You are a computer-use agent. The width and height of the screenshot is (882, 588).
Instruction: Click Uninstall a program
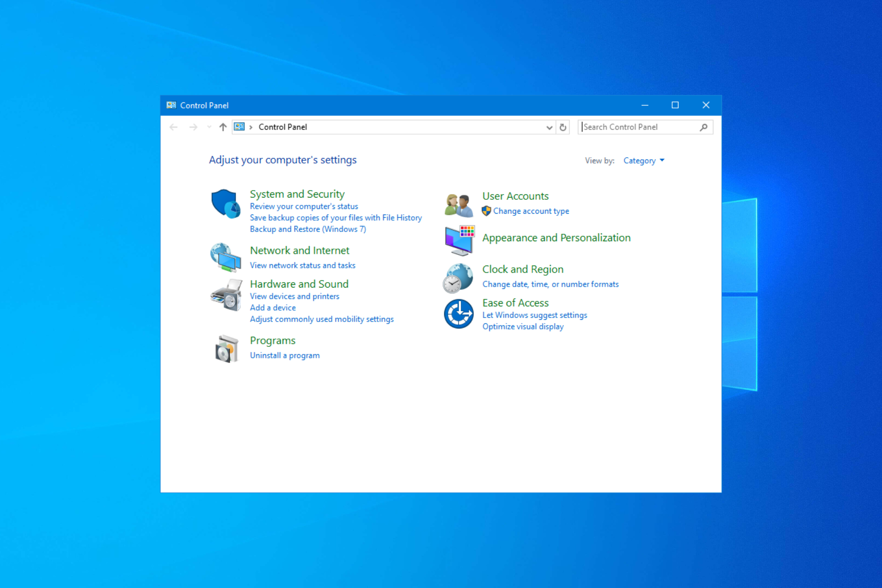pos(285,355)
